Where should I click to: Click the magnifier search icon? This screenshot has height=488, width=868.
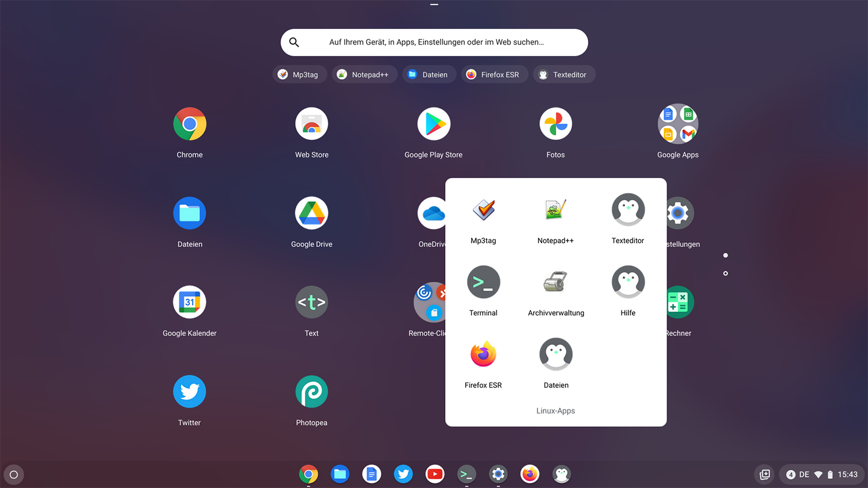click(294, 42)
